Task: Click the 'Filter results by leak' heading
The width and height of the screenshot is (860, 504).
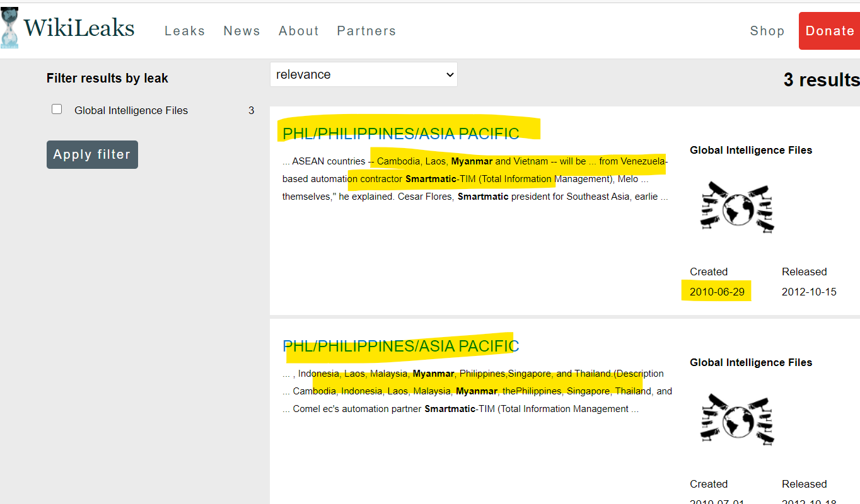Action: pos(107,78)
